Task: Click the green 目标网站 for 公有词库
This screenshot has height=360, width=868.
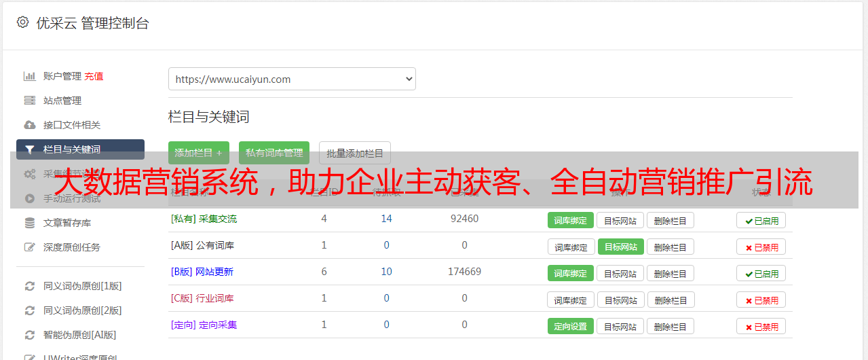Action: (x=621, y=247)
